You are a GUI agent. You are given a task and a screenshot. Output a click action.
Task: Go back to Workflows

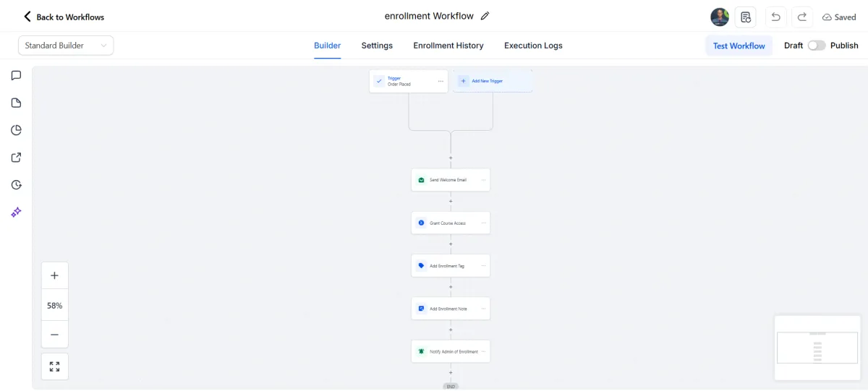(x=64, y=17)
